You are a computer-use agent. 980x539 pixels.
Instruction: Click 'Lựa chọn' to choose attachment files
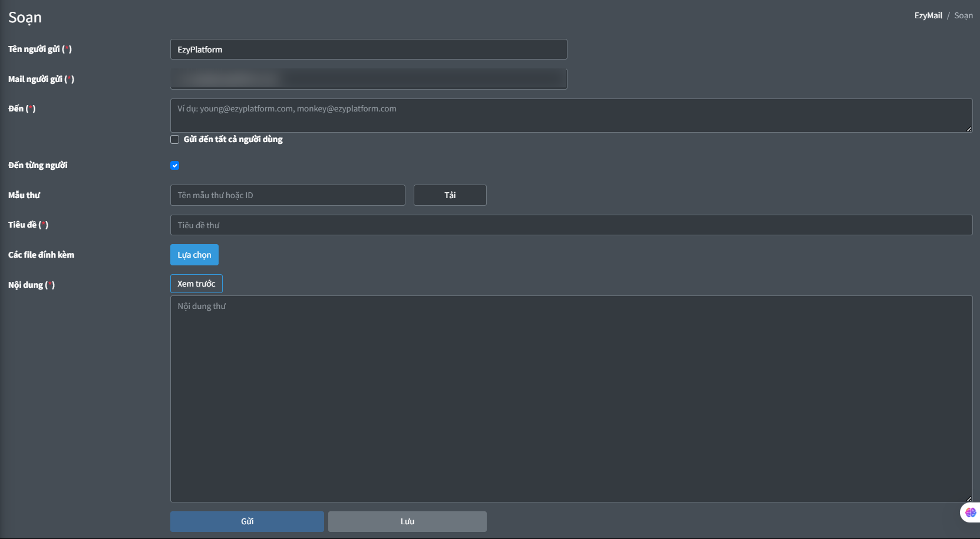[194, 254]
